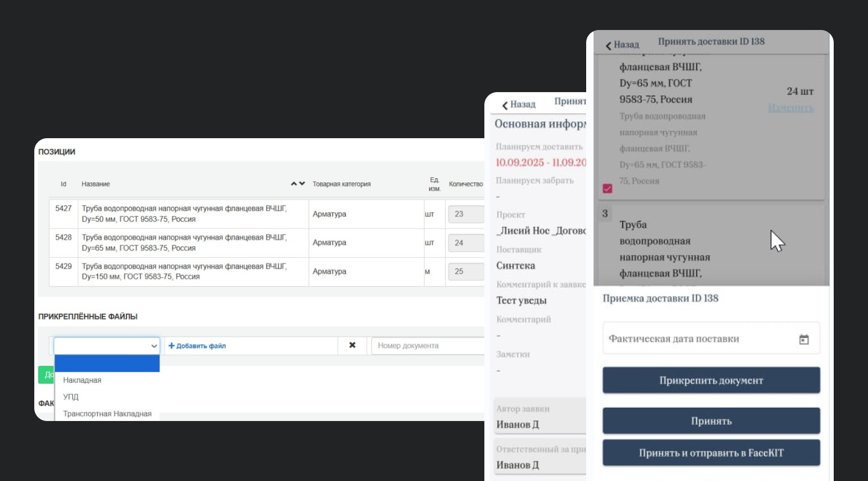Open calendar icon for Фактическая дата поставки
The height and width of the screenshot is (481, 868).
click(804, 339)
